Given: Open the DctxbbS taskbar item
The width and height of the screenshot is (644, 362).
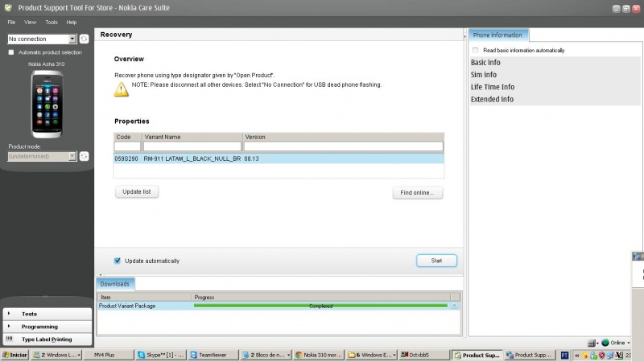Looking at the screenshot, I should coord(424,355).
